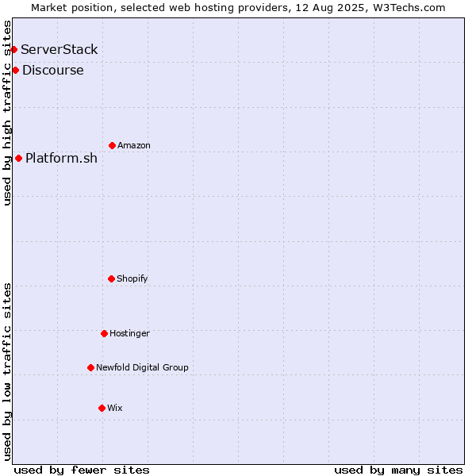Select the Newfold Digital Group label

(142, 367)
